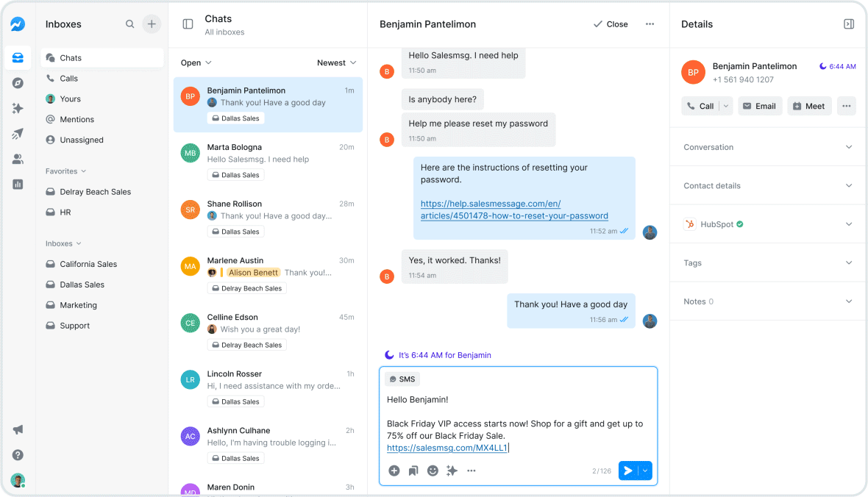Open the Open status filter dropdown
This screenshot has height=497, width=868.
(195, 62)
